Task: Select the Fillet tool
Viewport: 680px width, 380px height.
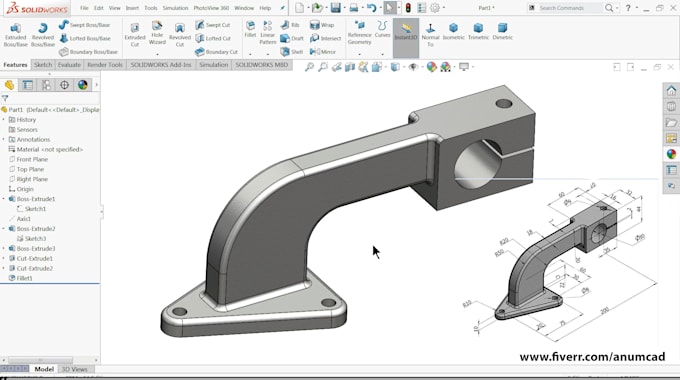Action: click(250, 29)
